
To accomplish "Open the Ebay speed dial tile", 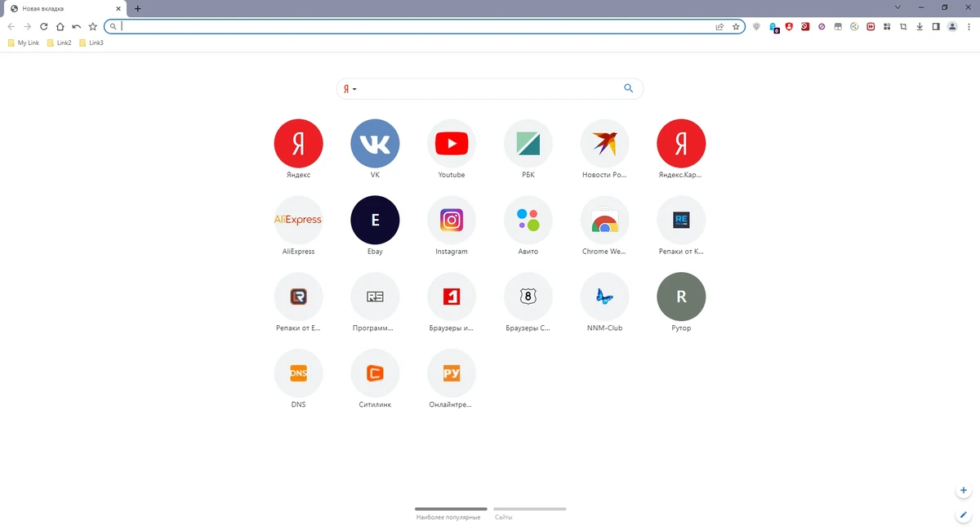I will coord(375,221).
